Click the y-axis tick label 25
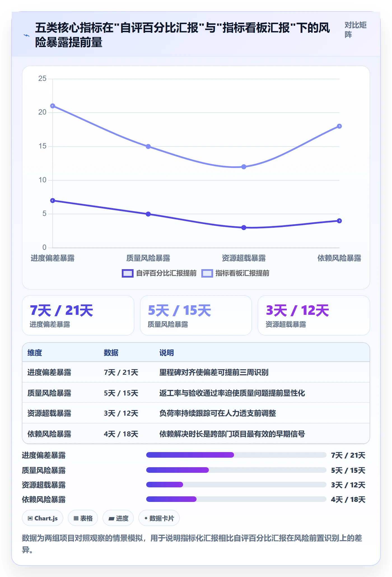The height and width of the screenshot is (577, 392). pos(42,78)
